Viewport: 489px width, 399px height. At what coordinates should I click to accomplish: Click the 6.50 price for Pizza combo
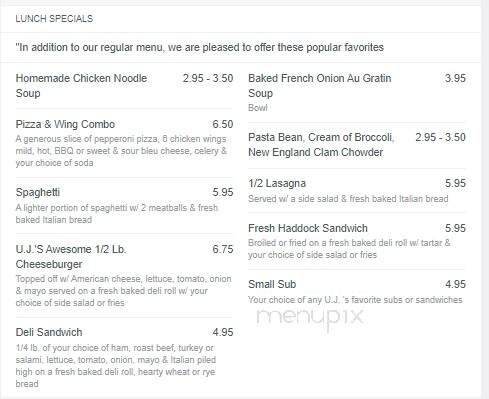pos(223,124)
